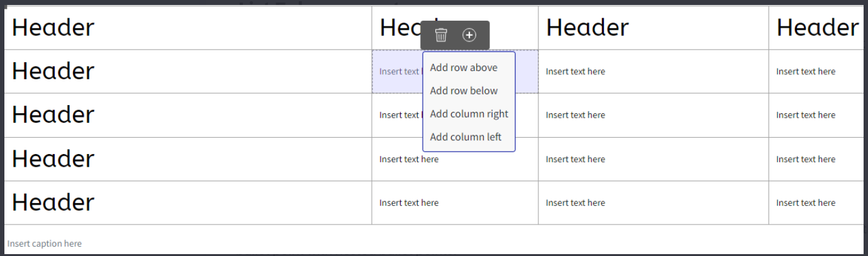Click the Insert caption here field

(x=45, y=243)
